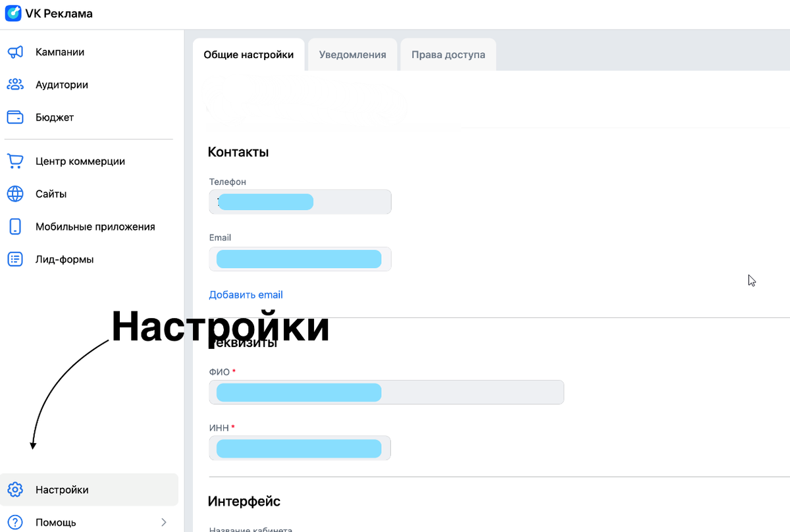
Task: Open the Бюджет menu label
Action: click(x=55, y=117)
